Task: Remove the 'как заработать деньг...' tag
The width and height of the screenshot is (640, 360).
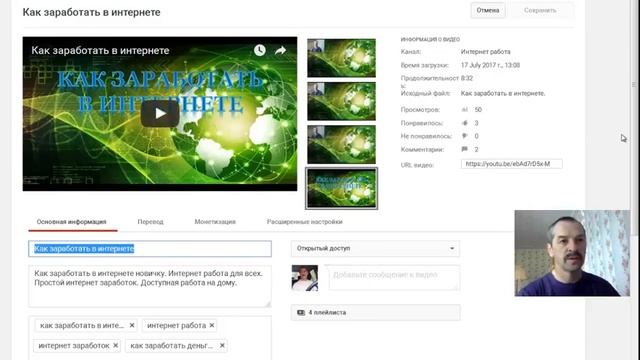Action: coord(222,345)
